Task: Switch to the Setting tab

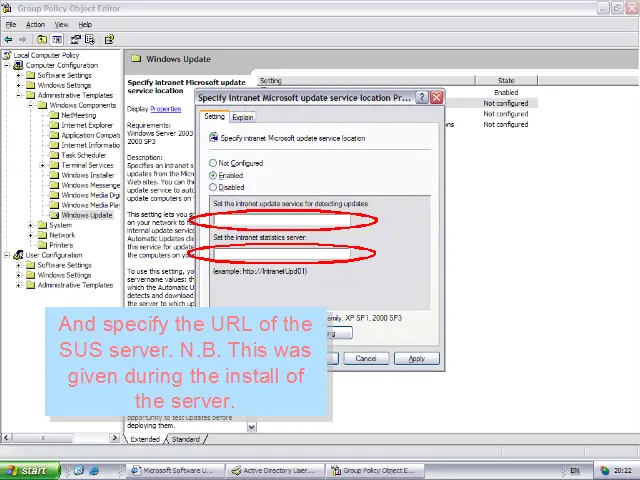Action: click(x=215, y=116)
